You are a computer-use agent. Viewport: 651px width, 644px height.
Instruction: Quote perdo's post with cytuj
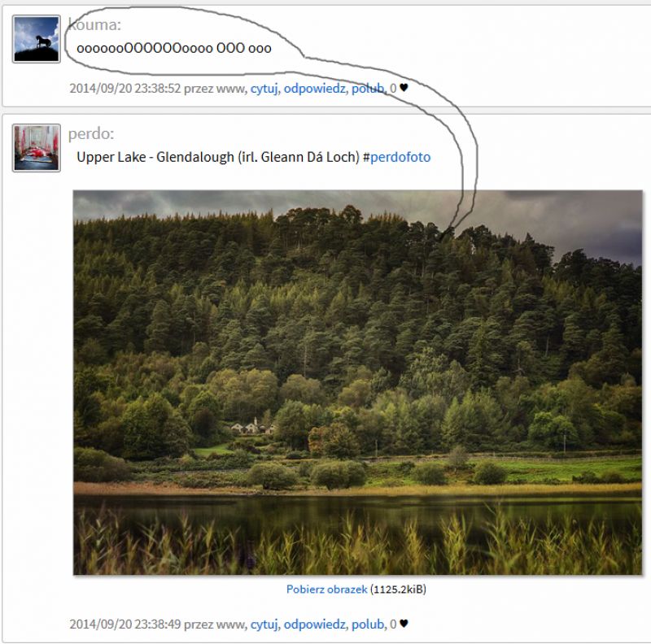click(264, 624)
